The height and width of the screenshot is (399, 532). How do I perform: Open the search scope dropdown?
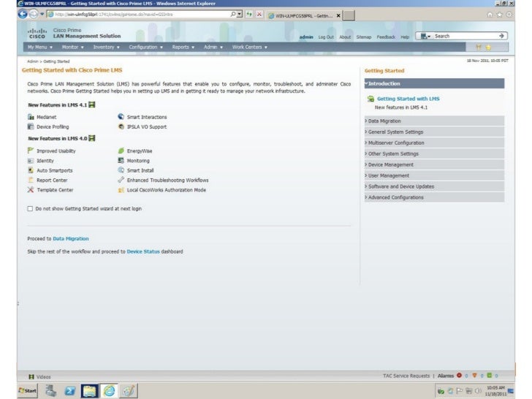click(x=425, y=36)
